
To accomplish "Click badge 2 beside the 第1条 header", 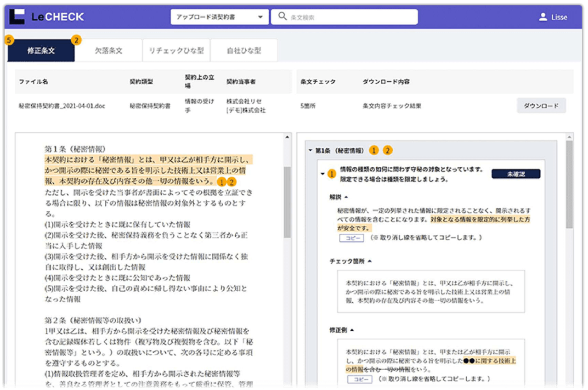I will [x=388, y=150].
